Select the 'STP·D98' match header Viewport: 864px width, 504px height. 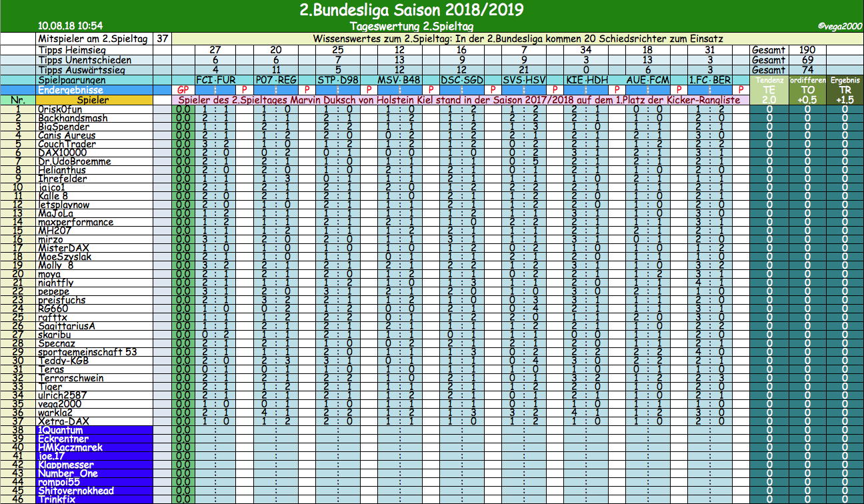tap(338, 79)
